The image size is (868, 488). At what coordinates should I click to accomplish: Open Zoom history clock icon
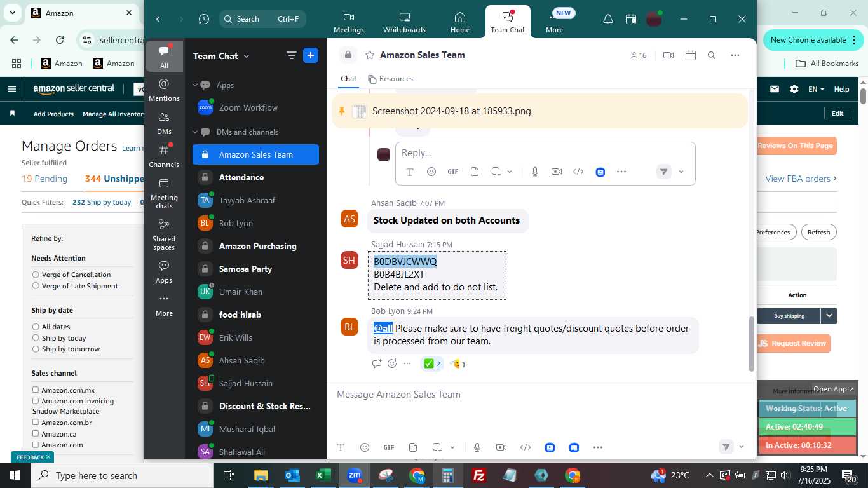tap(203, 19)
